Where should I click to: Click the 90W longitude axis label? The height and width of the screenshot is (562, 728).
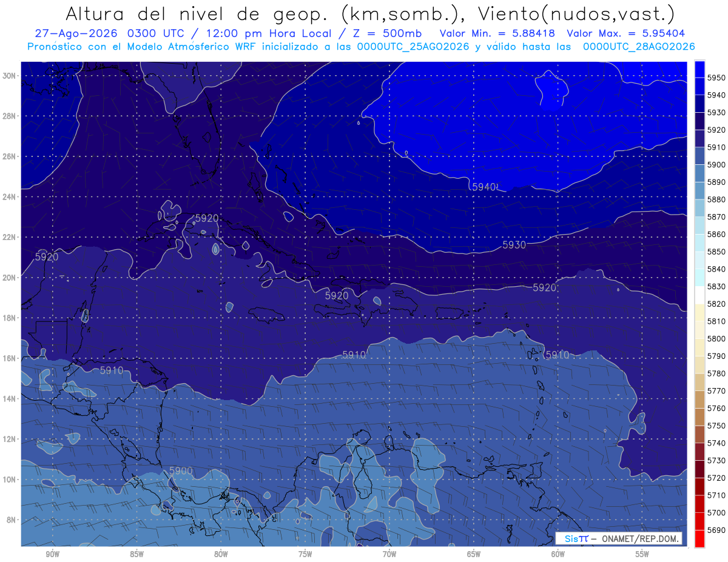[x=53, y=554]
